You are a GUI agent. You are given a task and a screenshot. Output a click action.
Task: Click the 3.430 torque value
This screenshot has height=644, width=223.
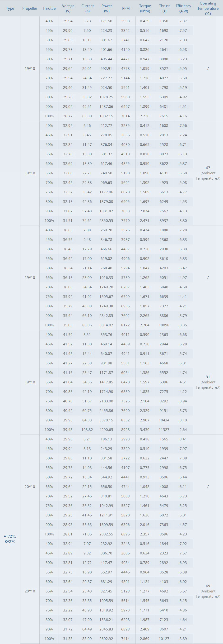[144, 429]
